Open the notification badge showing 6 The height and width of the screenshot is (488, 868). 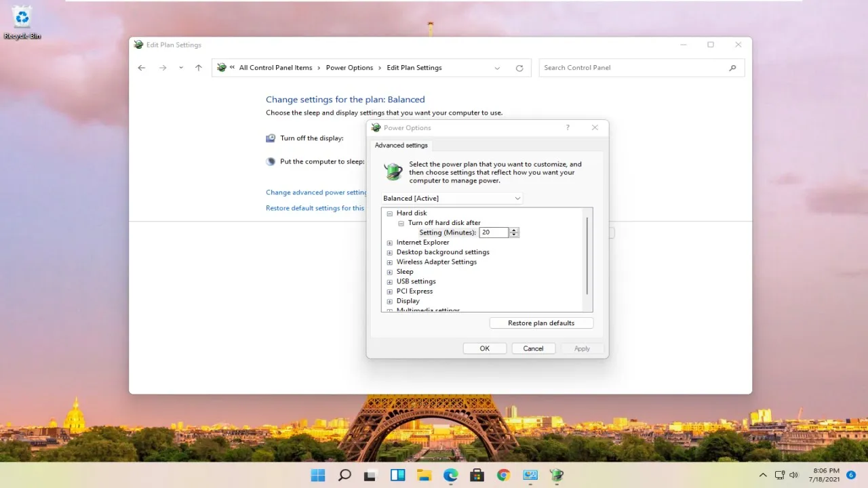tap(851, 475)
